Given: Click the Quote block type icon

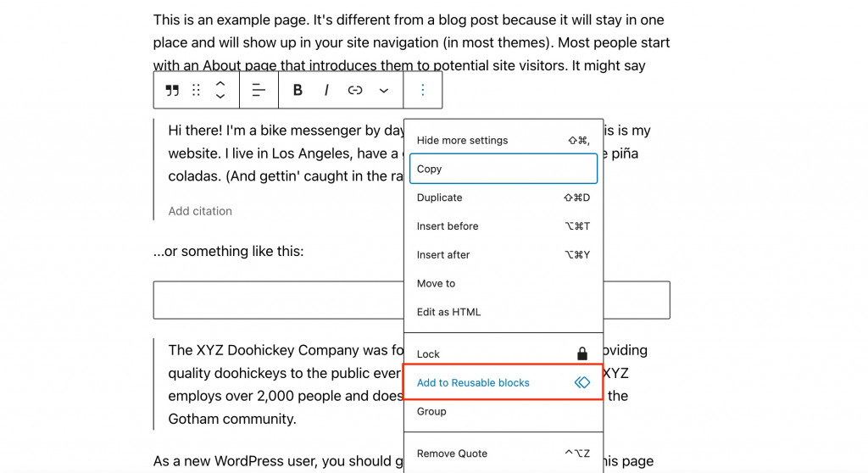Looking at the screenshot, I should [172, 91].
